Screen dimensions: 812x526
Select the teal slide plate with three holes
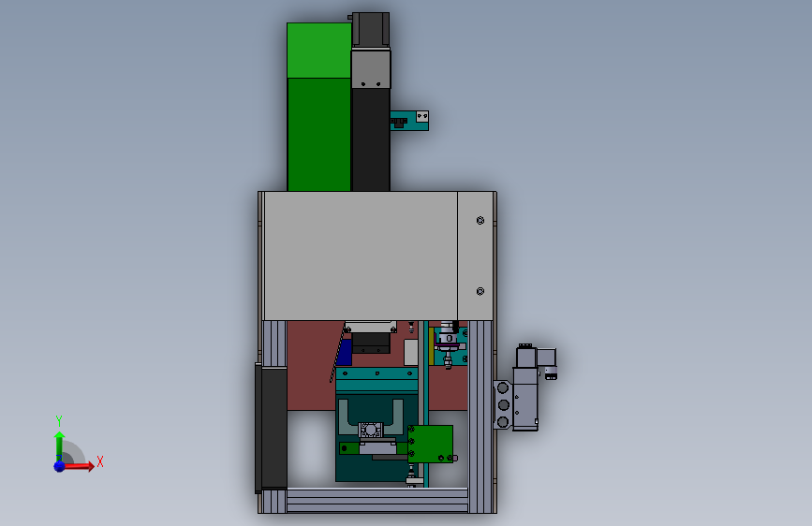coord(377,379)
